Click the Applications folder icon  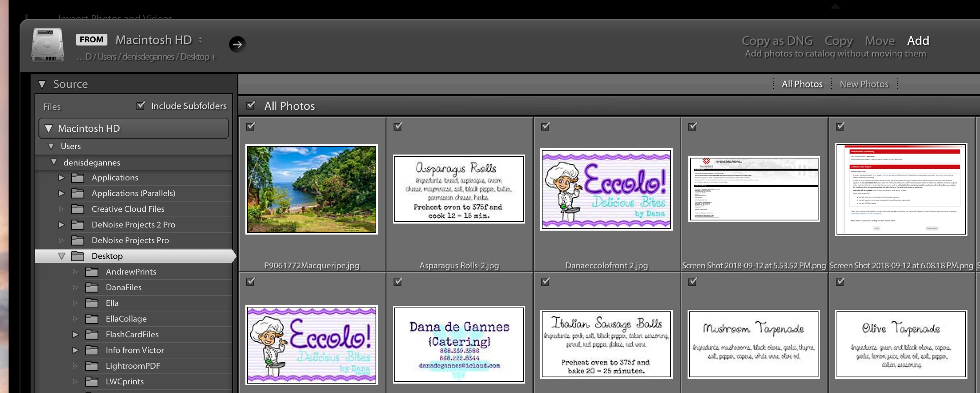point(78,178)
